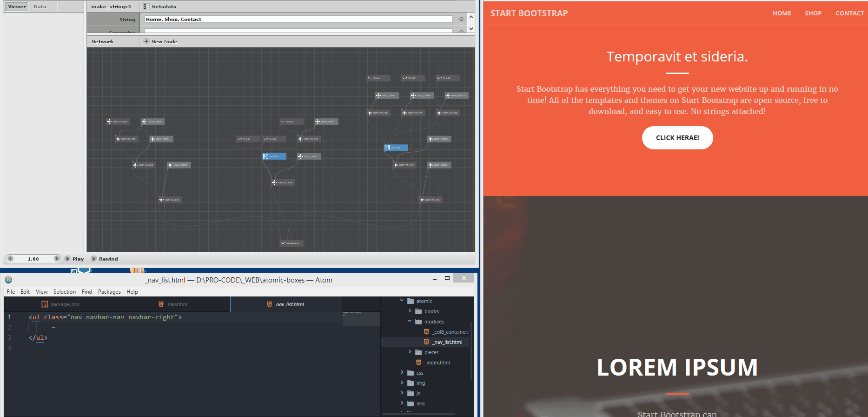This screenshot has height=417, width=868.
Task: Open the Find menu in Atom
Action: click(87, 292)
